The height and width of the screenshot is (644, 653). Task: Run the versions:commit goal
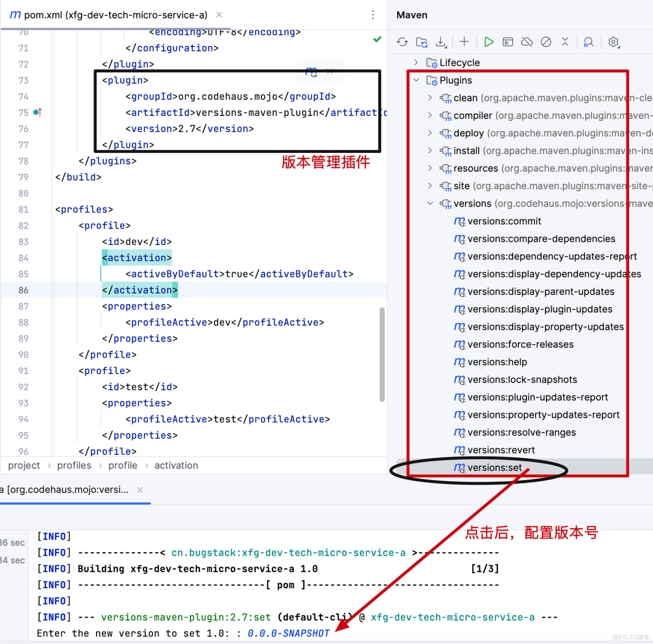click(x=503, y=221)
